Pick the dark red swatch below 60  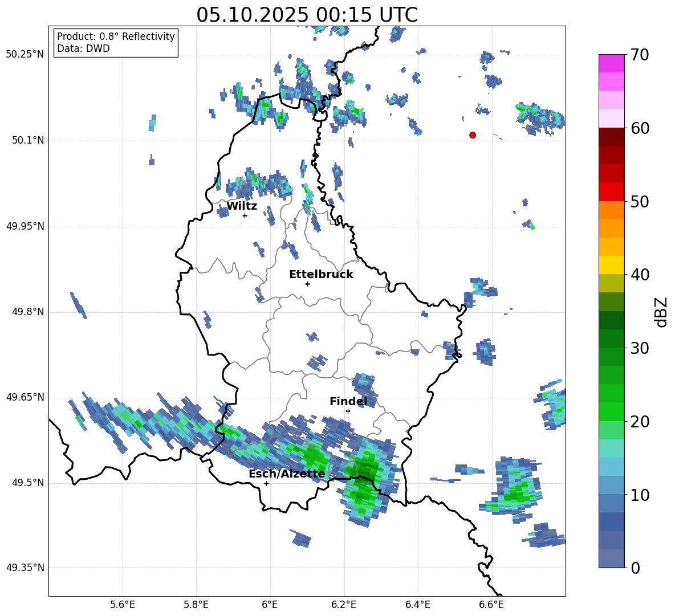[611, 137]
